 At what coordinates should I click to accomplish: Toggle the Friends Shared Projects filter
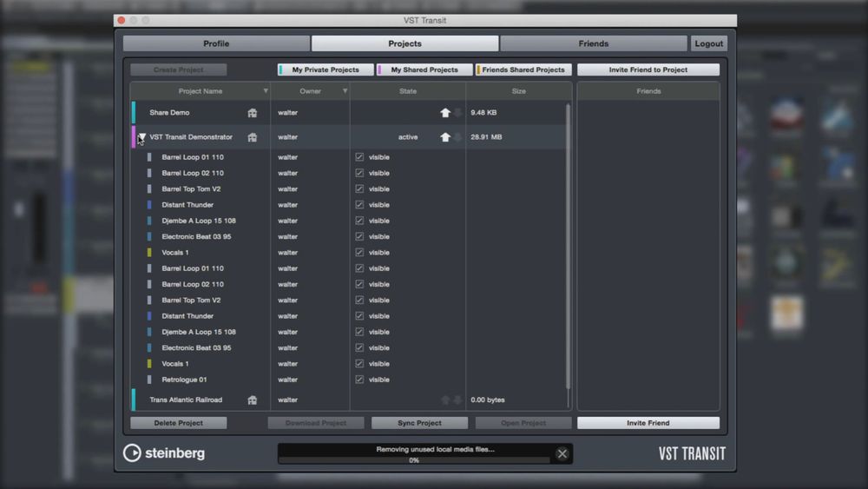(523, 69)
